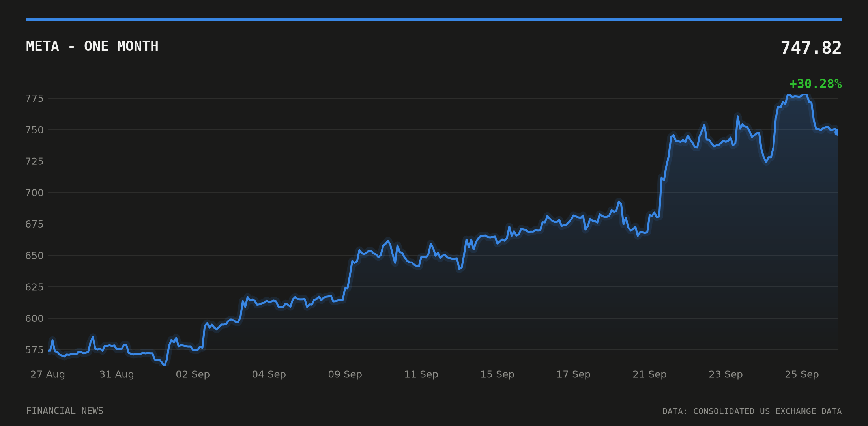Screen dimensions: 868x426
Task: Click the META - ONE MONTH title
Action: 92,46
